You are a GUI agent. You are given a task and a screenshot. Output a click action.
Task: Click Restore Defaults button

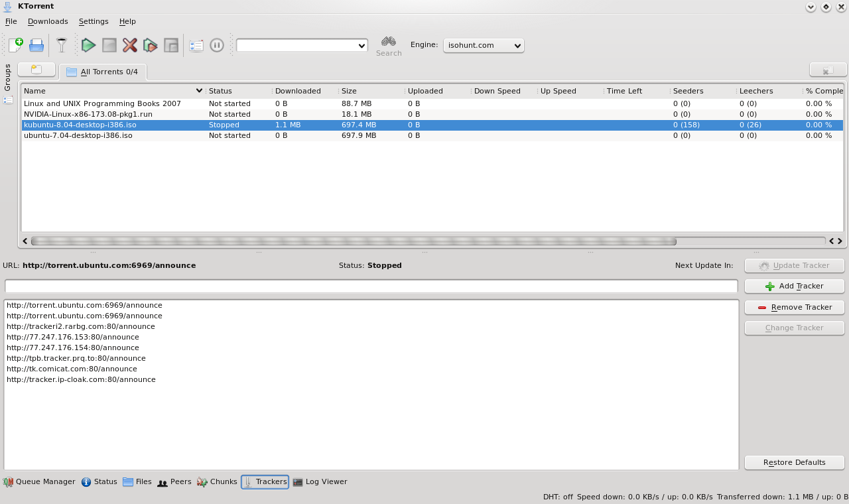(794, 462)
